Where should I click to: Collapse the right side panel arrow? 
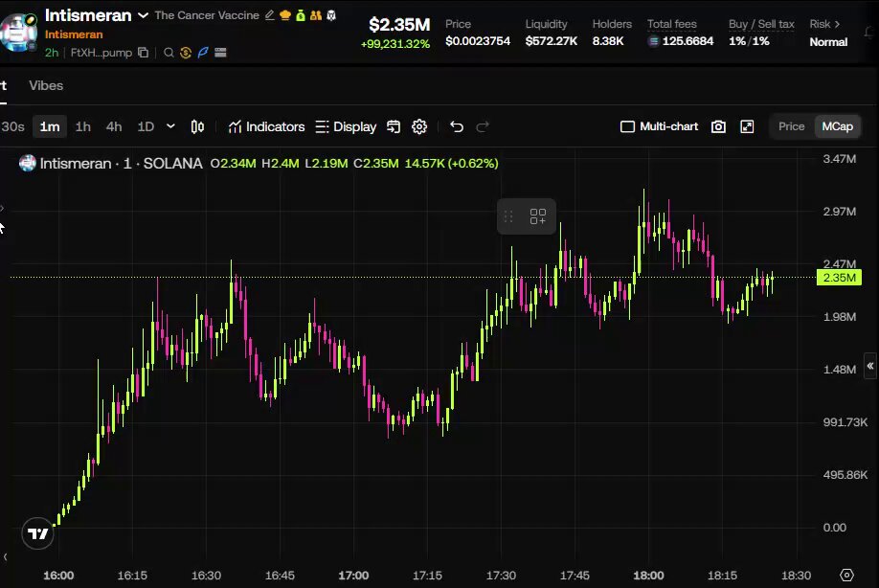click(870, 366)
